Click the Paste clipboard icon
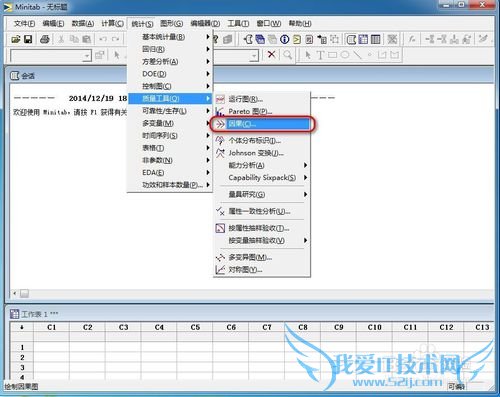Screen dimensions: 500x397 [86, 39]
